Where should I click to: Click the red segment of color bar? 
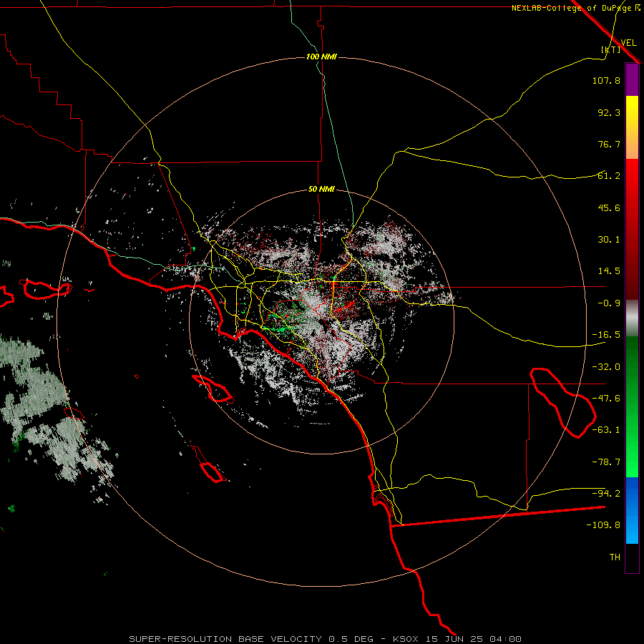point(632,229)
